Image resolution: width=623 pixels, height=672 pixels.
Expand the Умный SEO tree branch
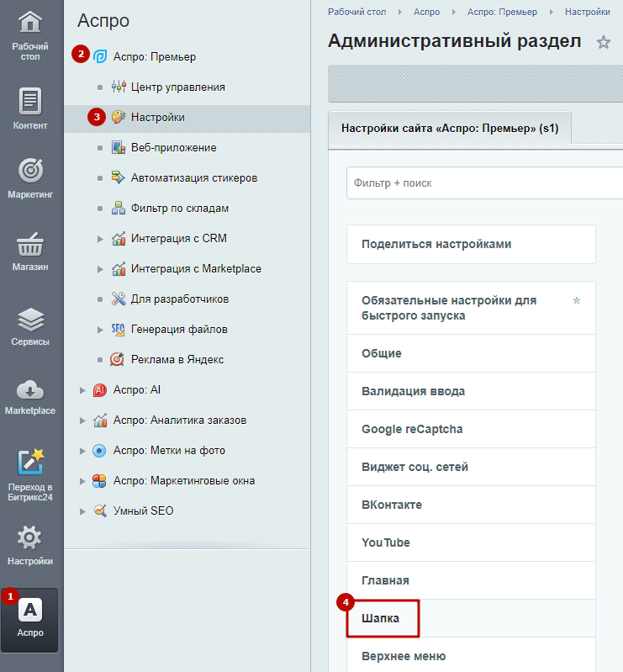coord(82,511)
